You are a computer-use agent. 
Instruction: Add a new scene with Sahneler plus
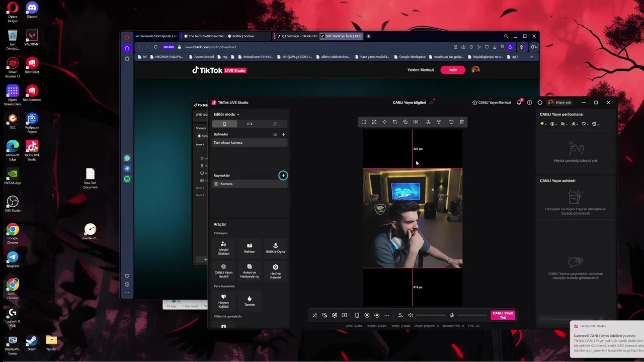point(283,134)
